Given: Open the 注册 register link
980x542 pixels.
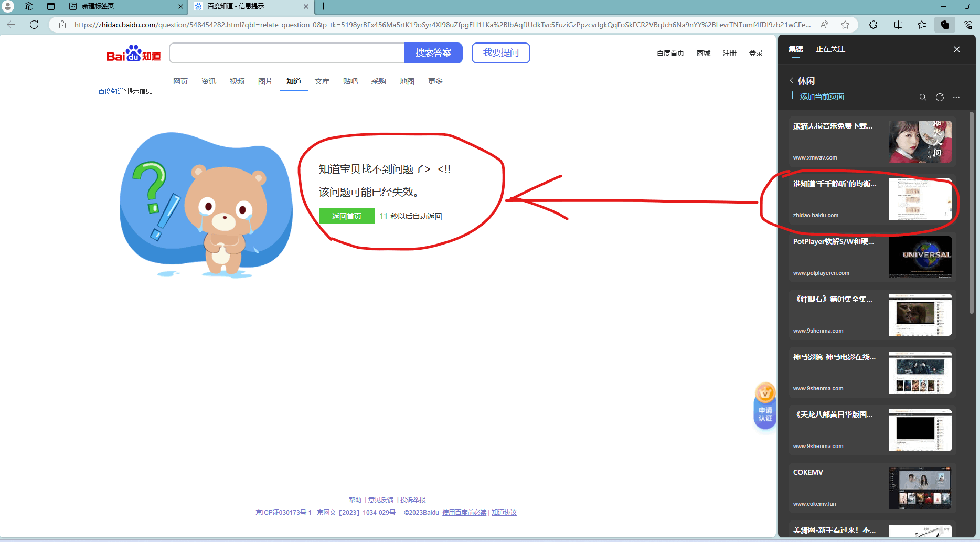Looking at the screenshot, I should click(730, 53).
